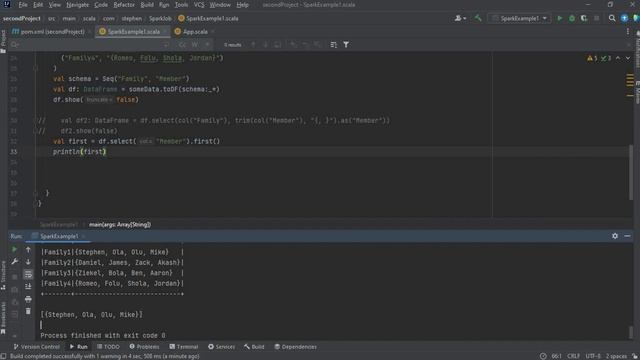Click the 'secondProject' path breadcrumb
640x360 pixels.
coord(22,18)
